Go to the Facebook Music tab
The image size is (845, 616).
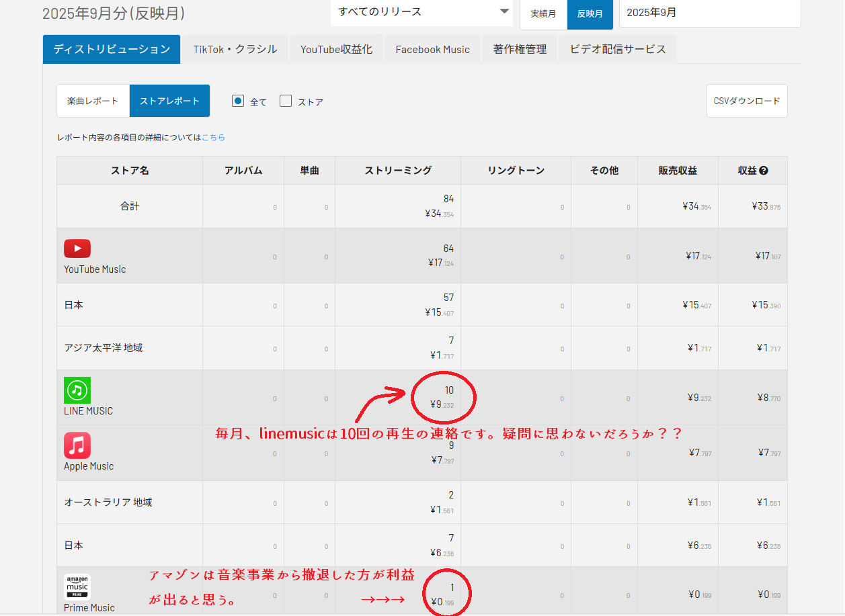coord(432,49)
